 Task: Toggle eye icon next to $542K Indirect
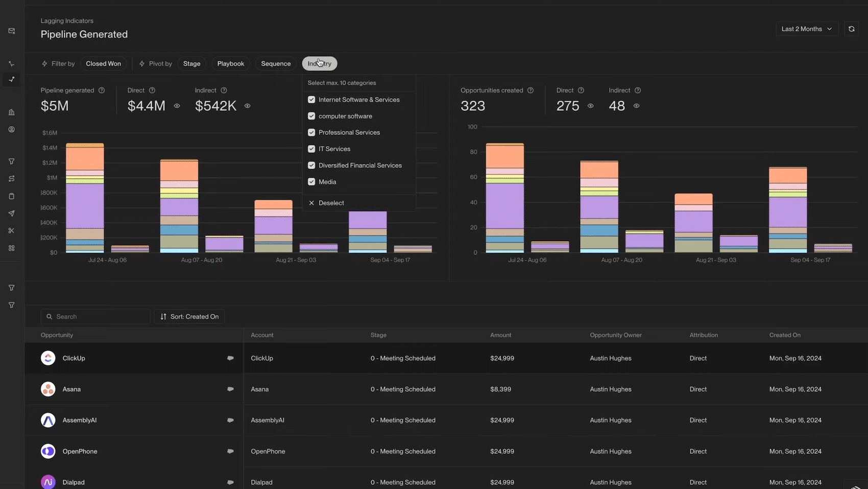pyautogui.click(x=247, y=106)
